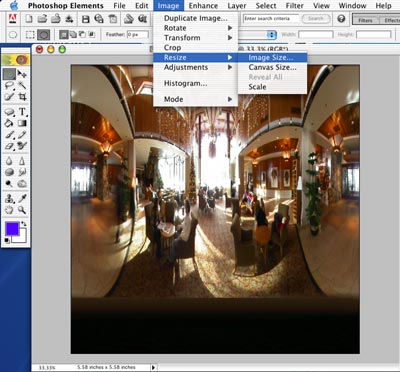Viewport: 400px width, 372px height.
Task: Click the Save floppy disk icon
Action: [x=86, y=19]
